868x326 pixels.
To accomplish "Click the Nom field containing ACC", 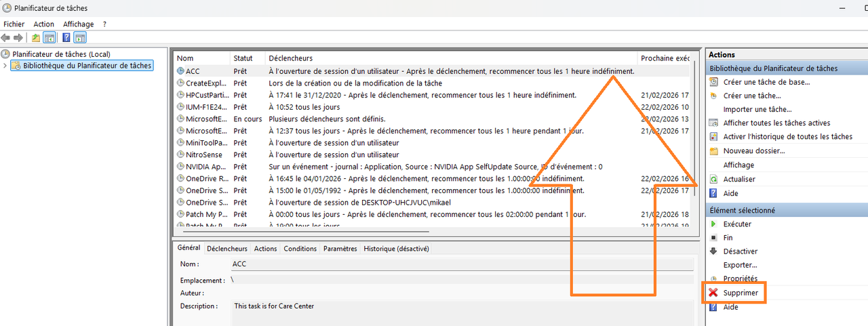I will tap(462, 264).
